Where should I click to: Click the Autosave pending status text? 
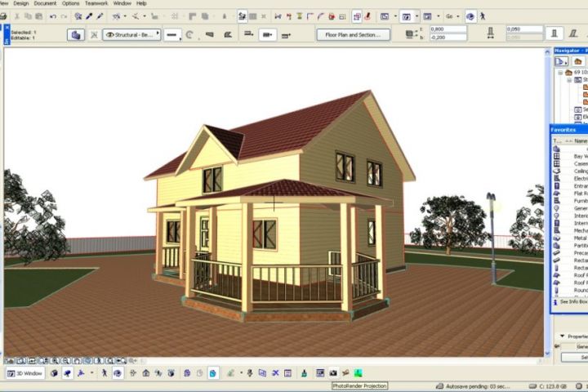(478, 386)
